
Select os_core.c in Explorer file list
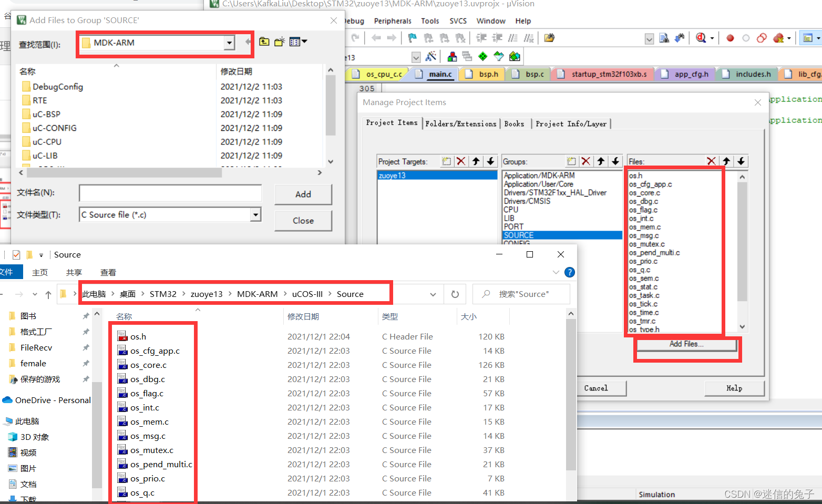click(x=148, y=365)
